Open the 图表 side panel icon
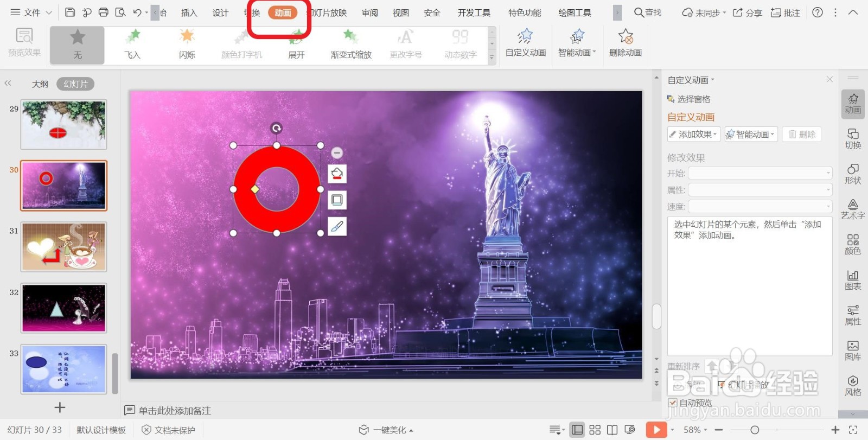The image size is (868, 440). [853, 280]
